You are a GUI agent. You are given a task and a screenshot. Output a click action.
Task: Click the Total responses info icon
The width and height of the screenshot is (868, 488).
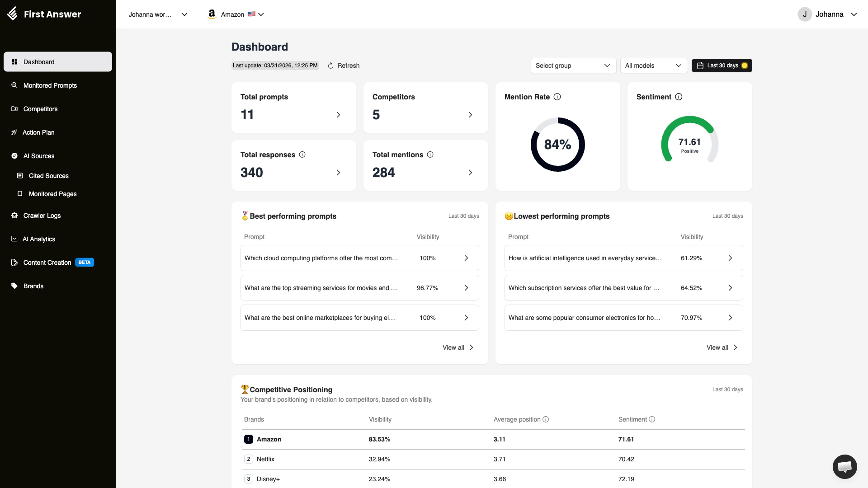[x=302, y=155]
